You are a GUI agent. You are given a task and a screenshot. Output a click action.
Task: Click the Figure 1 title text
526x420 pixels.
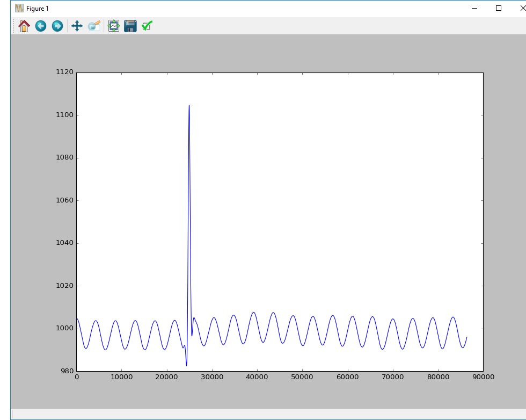pyautogui.click(x=37, y=9)
